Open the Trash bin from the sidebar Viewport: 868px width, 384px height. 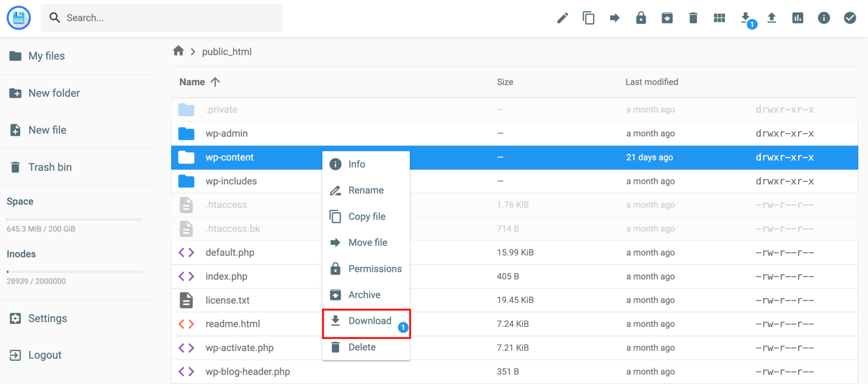click(x=50, y=167)
